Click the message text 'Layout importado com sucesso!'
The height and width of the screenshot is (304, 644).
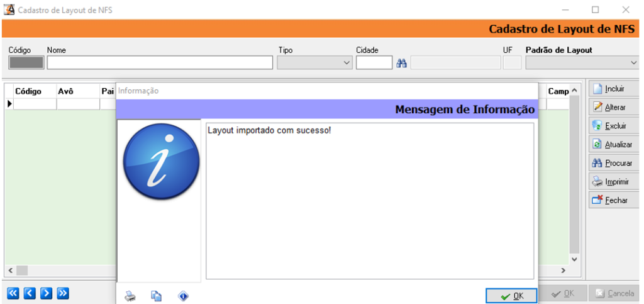(269, 131)
